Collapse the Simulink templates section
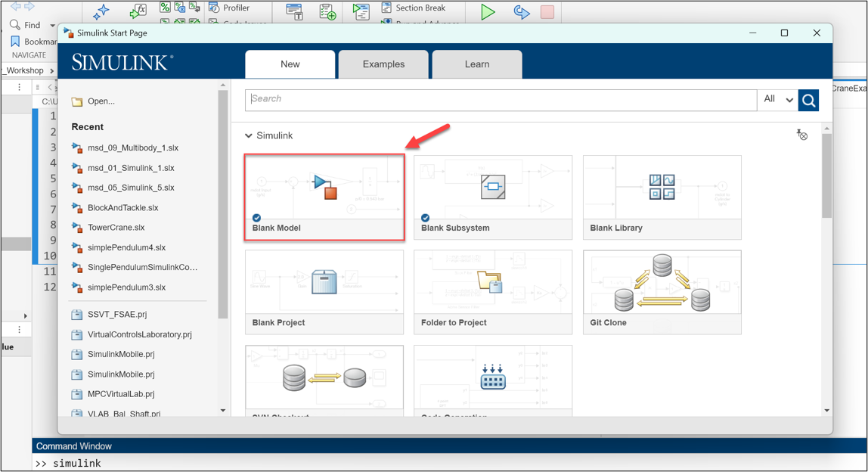Screen dimensions: 868x472 [x=248, y=136]
